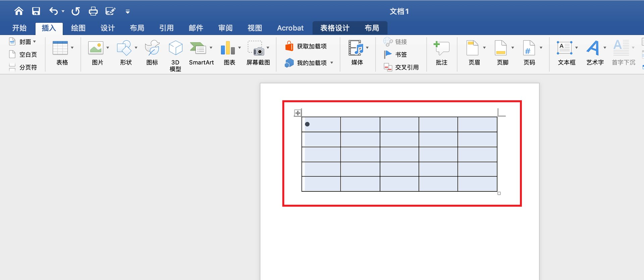Image resolution: width=644 pixels, height=280 pixels.
Task: Insert a 分页符 page break
Action: 23,67
